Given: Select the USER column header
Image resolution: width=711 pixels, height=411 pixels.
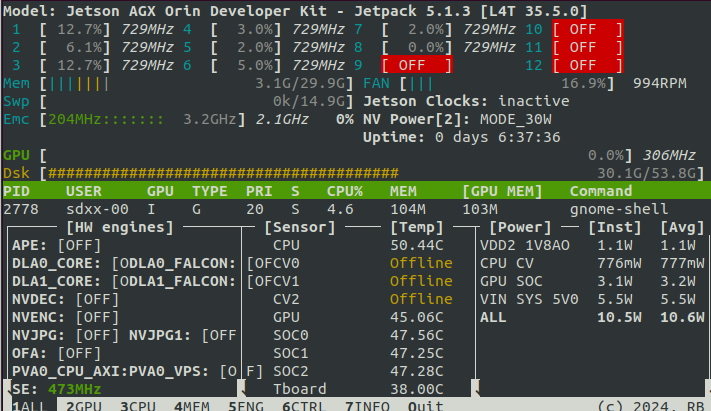Looking at the screenshot, I should pyautogui.click(x=84, y=191).
